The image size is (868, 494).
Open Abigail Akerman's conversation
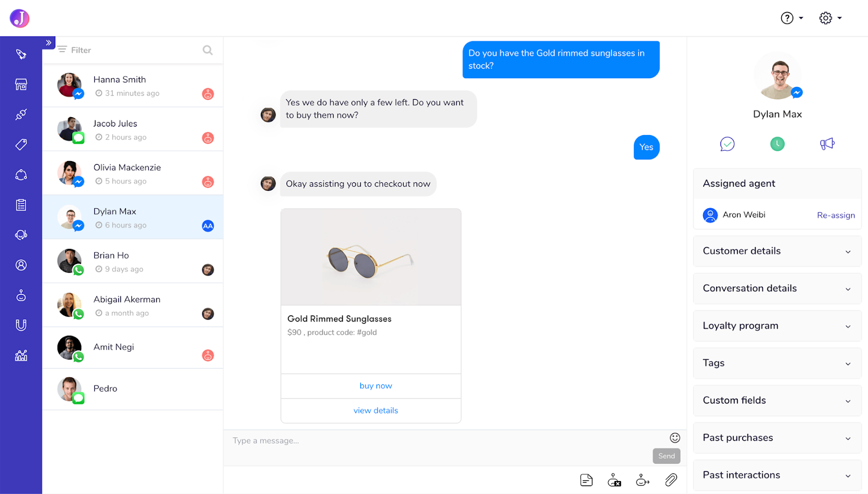tap(133, 305)
